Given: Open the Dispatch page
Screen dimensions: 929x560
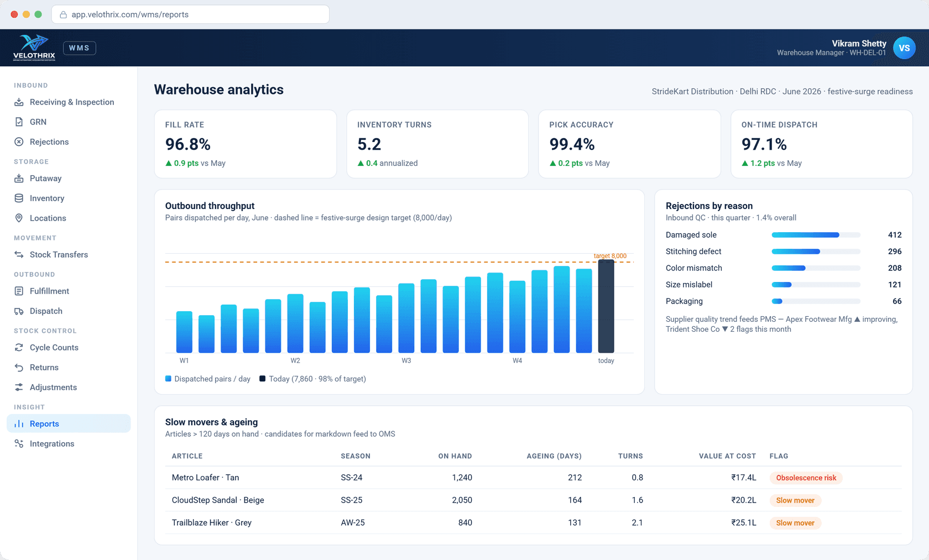Looking at the screenshot, I should pyautogui.click(x=69, y=311).
